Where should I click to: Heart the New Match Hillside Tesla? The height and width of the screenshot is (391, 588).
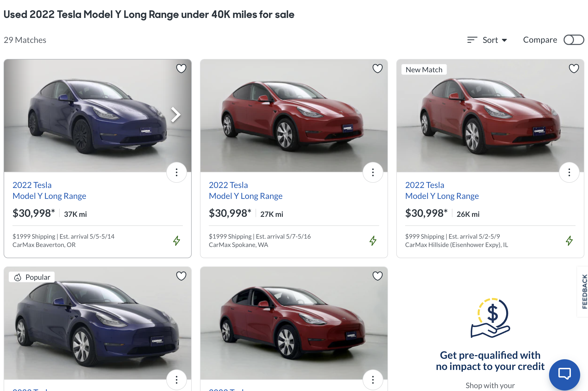tap(574, 68)
